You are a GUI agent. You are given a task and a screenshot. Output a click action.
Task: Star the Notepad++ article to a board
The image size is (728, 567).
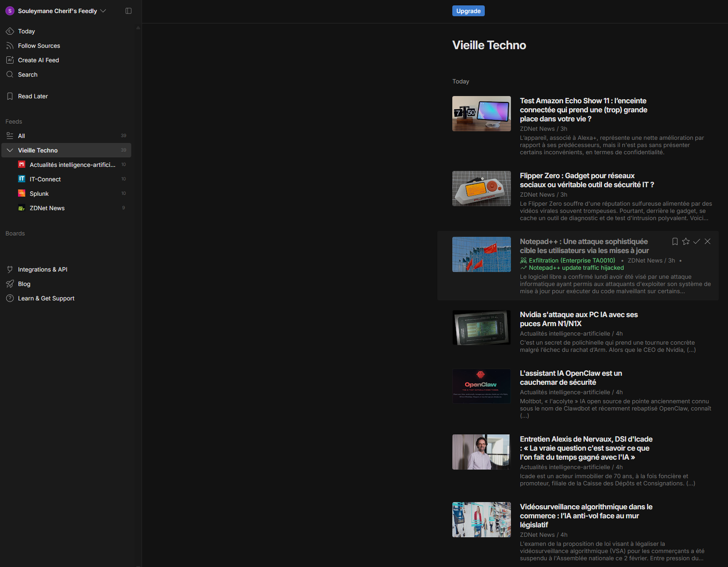(686, 241)
